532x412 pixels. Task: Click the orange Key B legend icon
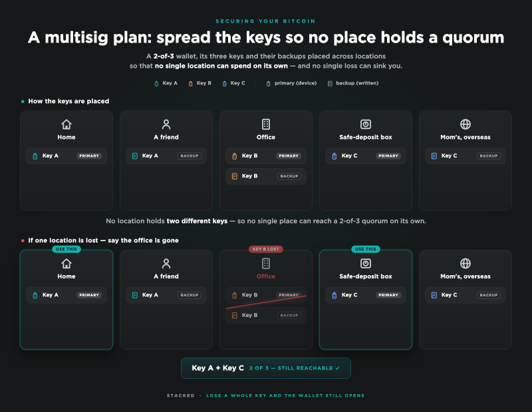[191, 84]
